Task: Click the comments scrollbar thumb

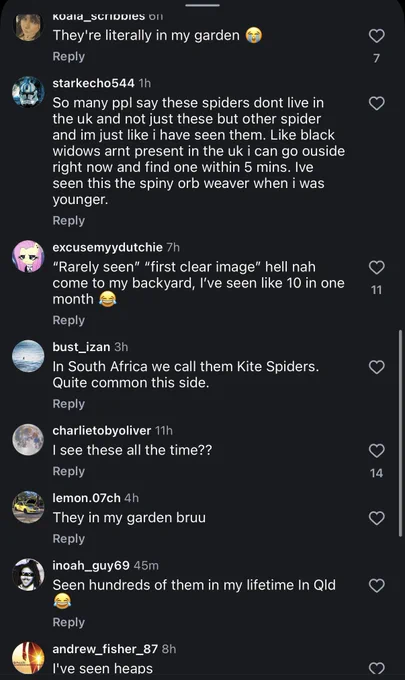Action: pos(400,434)
